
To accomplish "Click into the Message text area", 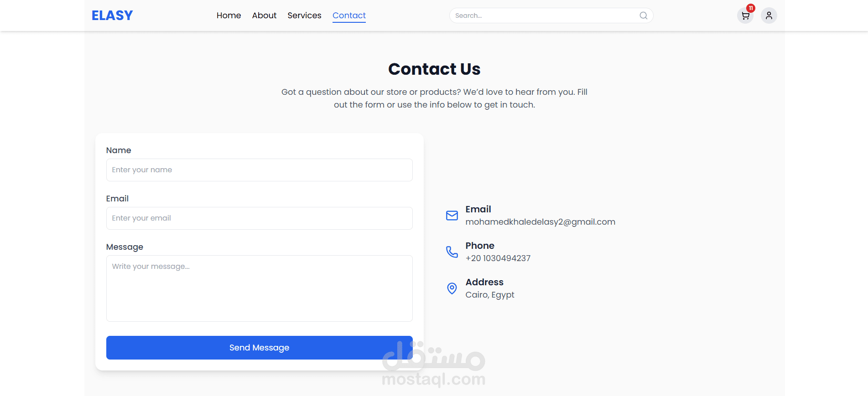I will click(x=259, y=288).
